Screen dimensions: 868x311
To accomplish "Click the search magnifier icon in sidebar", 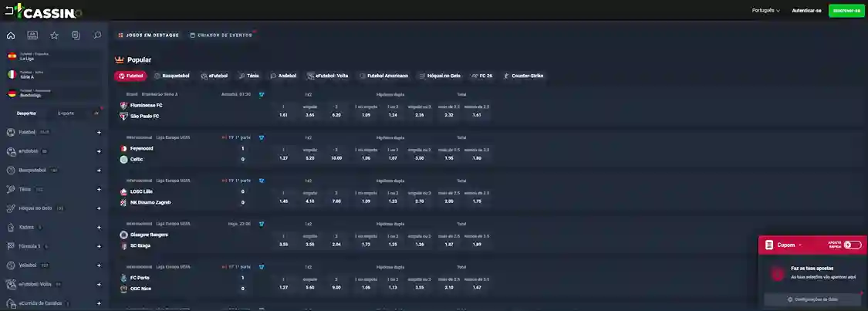I will 97,35.
